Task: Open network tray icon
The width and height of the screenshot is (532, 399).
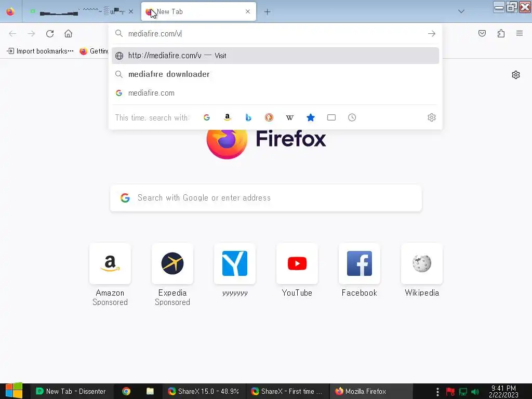Action: click(463, 392)
